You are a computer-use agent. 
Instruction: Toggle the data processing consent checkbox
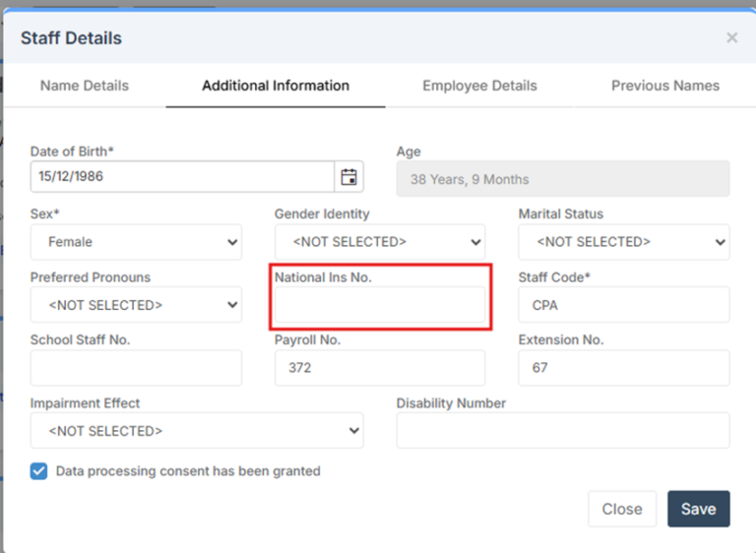click(x=38, y=471)
